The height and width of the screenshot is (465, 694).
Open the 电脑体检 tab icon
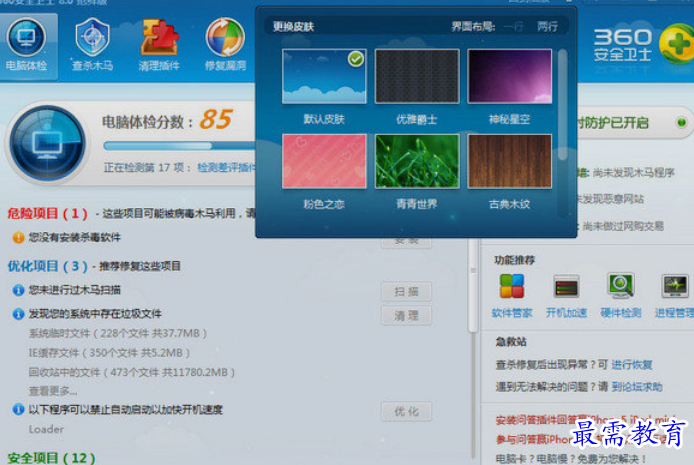click(26, 37)
